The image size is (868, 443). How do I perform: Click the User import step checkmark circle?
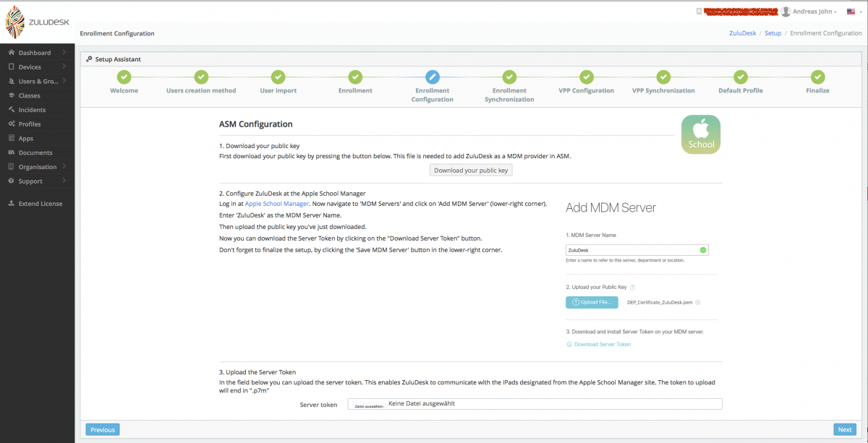click(x=278, y=77)
